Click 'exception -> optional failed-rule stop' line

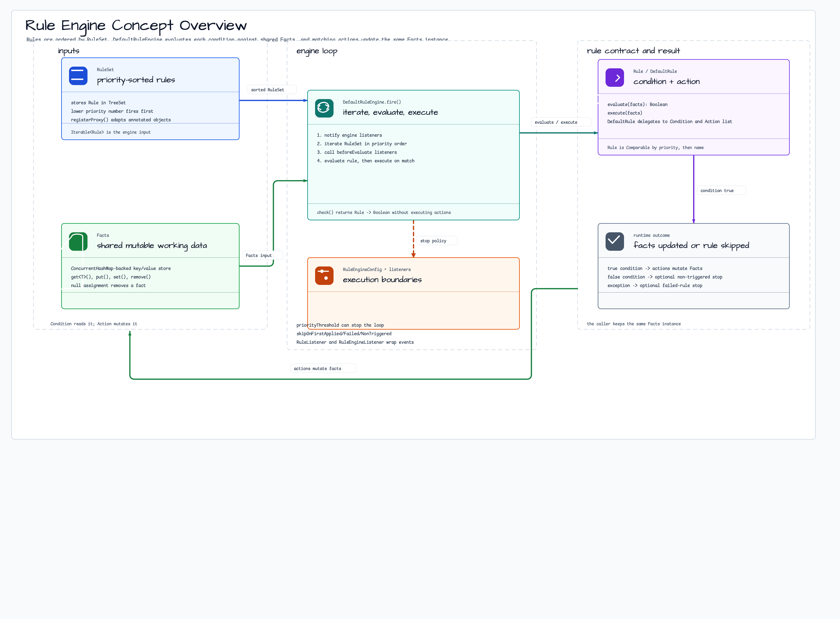(x=654, y=286)
